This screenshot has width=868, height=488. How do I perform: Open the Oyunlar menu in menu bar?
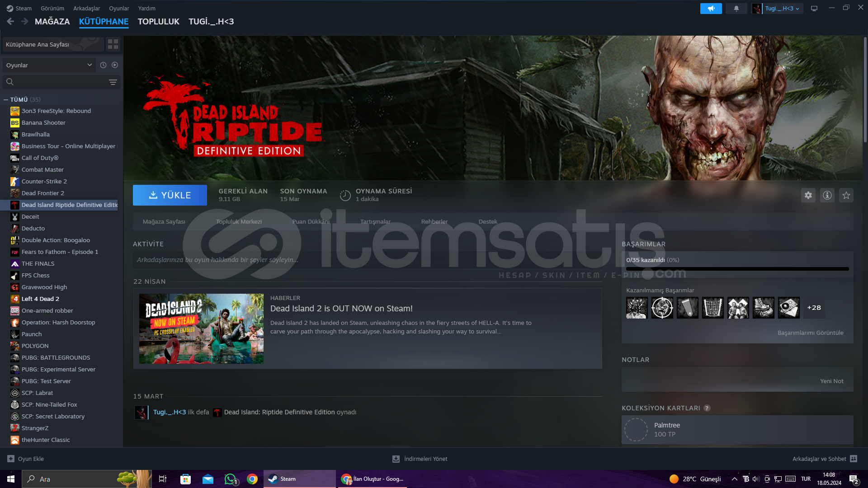(x=119, y=8)
